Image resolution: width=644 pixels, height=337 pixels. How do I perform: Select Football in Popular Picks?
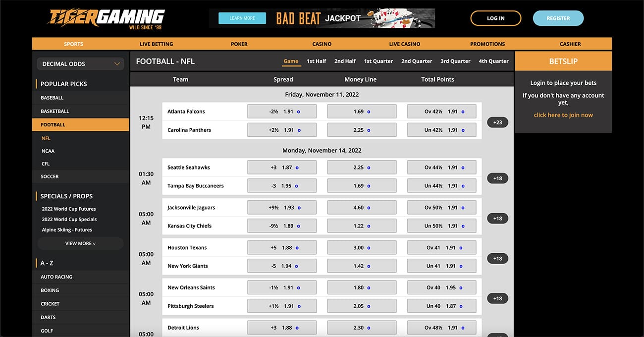[81, 125]
